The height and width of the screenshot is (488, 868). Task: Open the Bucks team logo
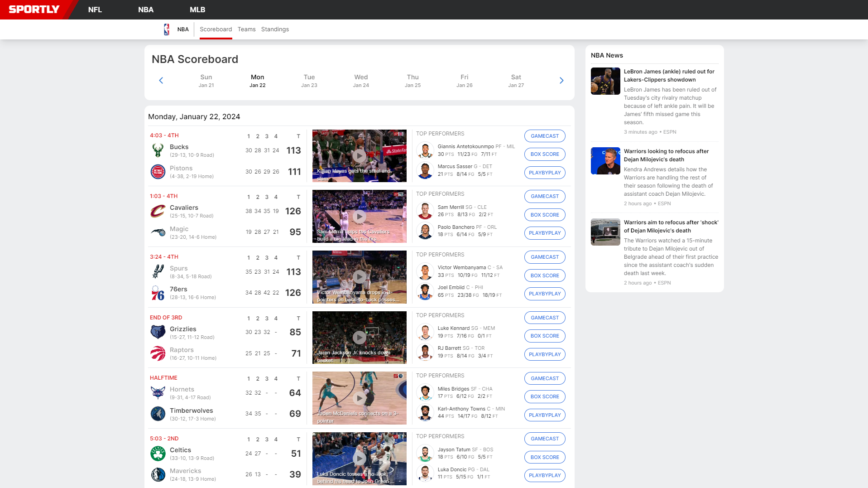tap(158, 150)
